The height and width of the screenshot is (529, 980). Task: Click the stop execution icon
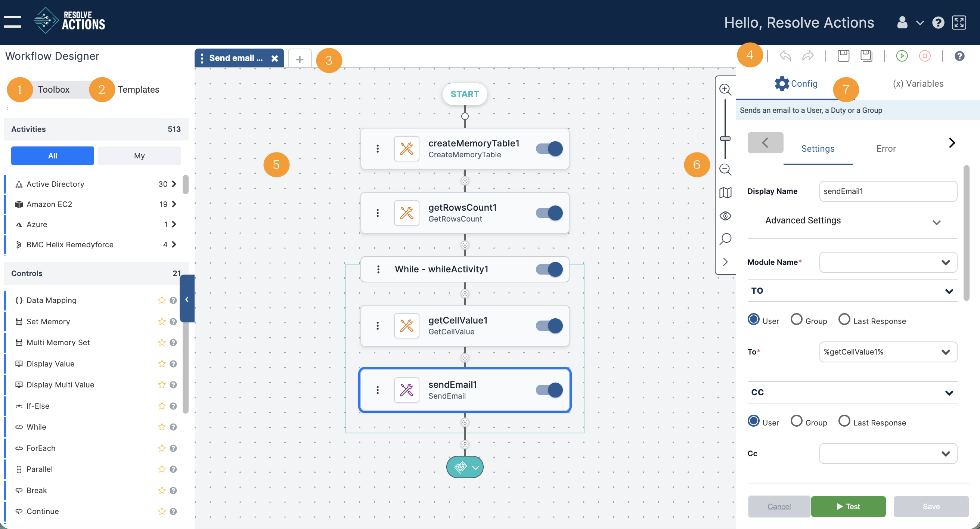(925, 56)
